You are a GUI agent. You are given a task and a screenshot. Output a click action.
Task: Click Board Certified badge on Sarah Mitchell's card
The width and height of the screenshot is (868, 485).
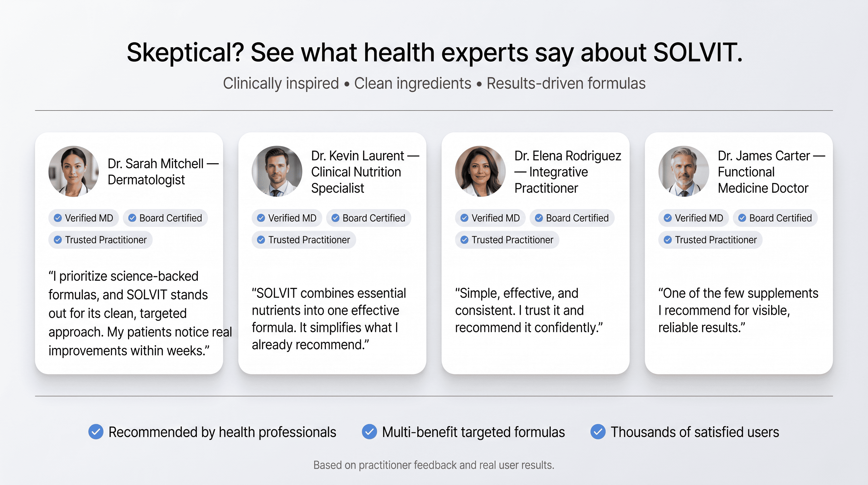[x=165, y=218]
